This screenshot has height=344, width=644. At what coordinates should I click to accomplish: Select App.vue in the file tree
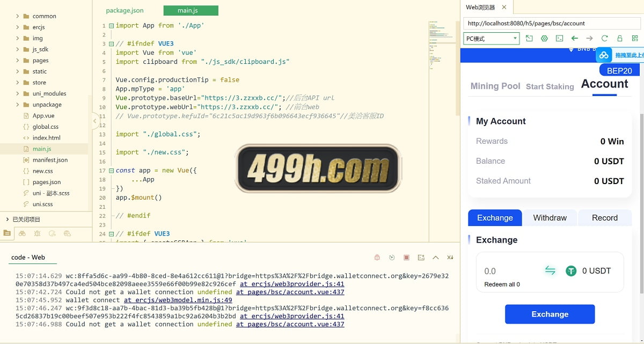(43, 115)
